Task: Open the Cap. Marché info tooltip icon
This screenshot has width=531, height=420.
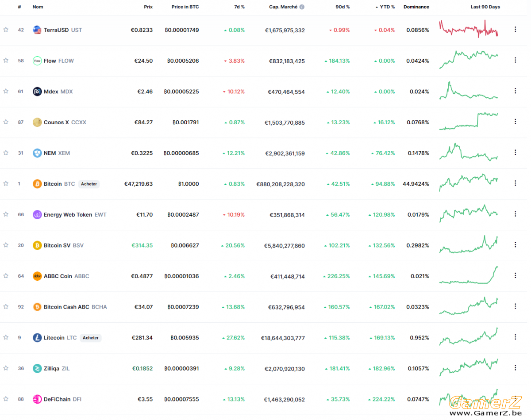Action: click(x=302, y=7)
